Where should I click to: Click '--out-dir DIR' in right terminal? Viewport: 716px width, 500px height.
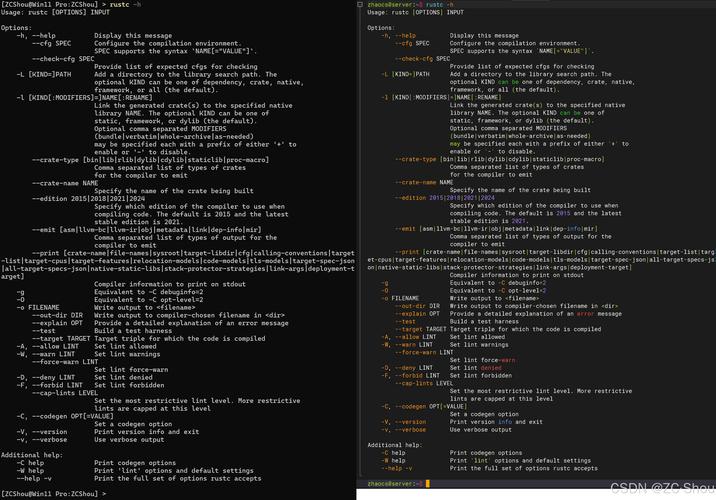(417, 306)
